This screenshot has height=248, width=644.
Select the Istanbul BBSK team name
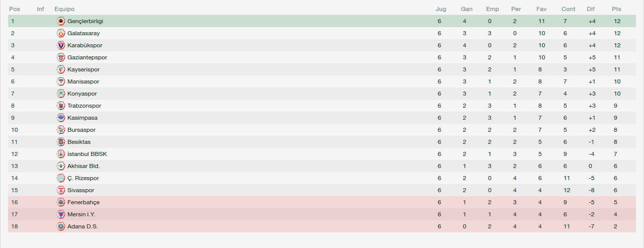[87, 154]
